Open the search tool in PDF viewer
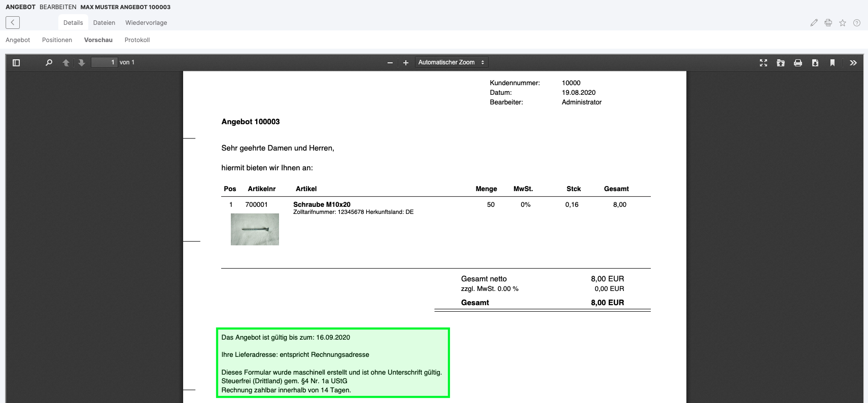This screenshot has width=868, height=403. point(49,63)
